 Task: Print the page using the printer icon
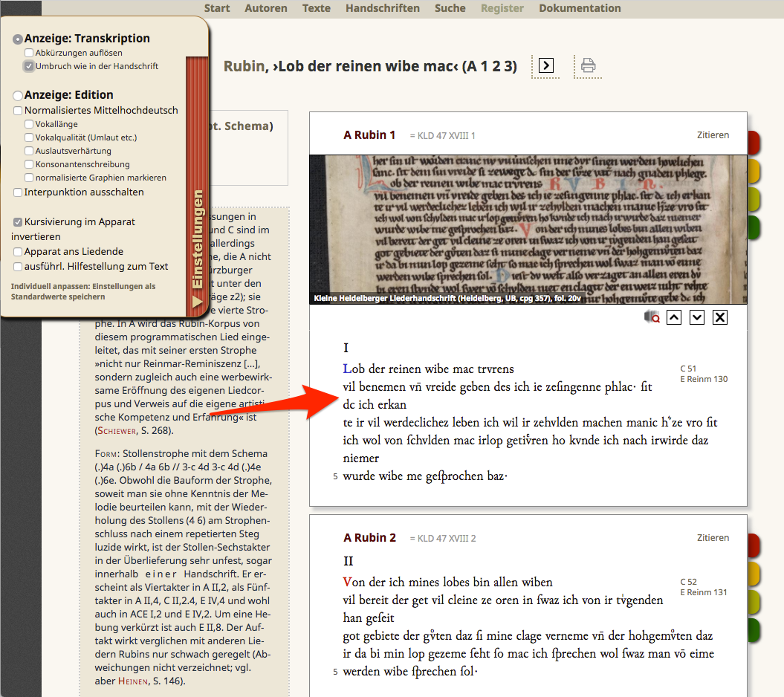pos(588,65)
